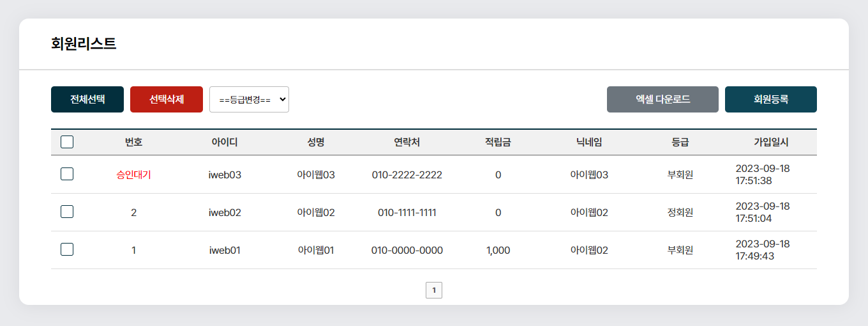Click the 1,000 points value
This screenshot has width=868, height=326.
(x=498, y=250)
